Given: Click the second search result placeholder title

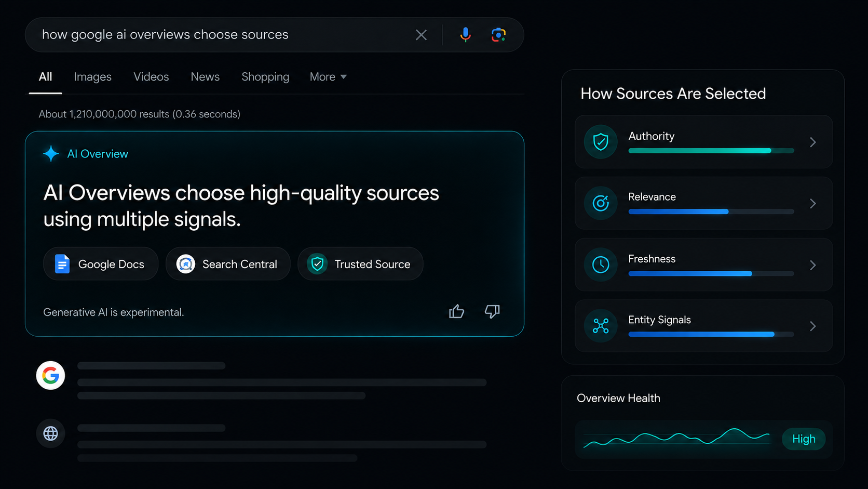Looking at the screenshot, I should pos(151,428).
